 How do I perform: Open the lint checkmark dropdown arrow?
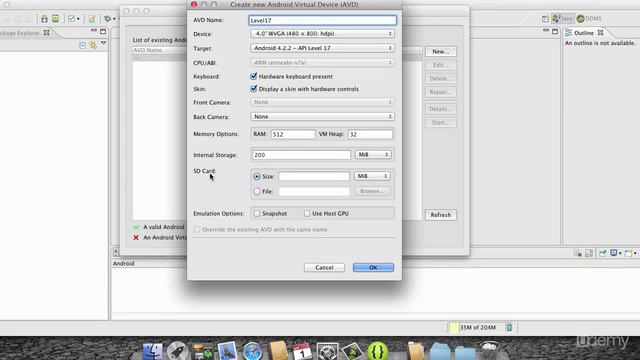click(78, 19)
